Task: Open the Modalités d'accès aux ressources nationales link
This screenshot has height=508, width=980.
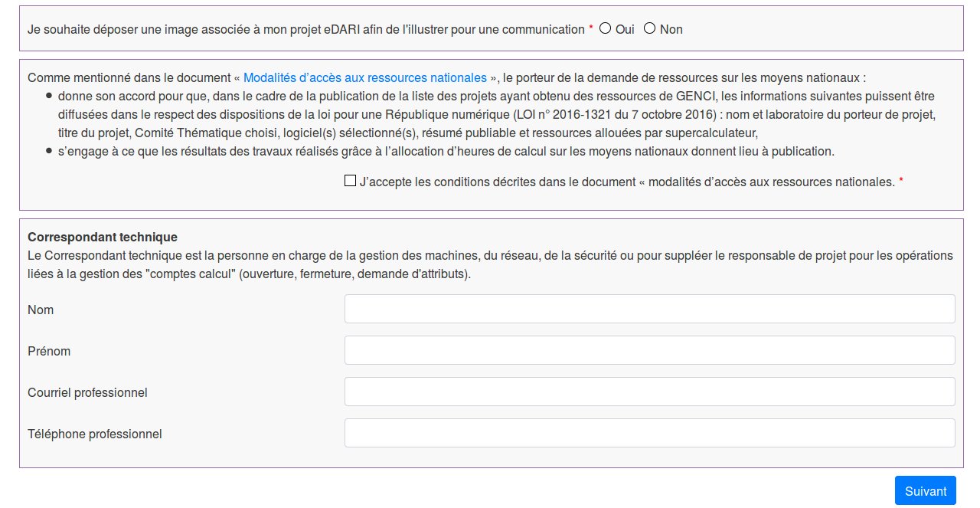Action: [364, 77]
